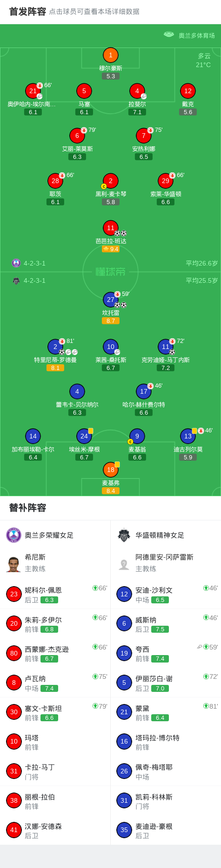Screen dimensions: 221x868
Task: Select player 27 坎托雷 jersey icon
Action: tap(110, 300)
